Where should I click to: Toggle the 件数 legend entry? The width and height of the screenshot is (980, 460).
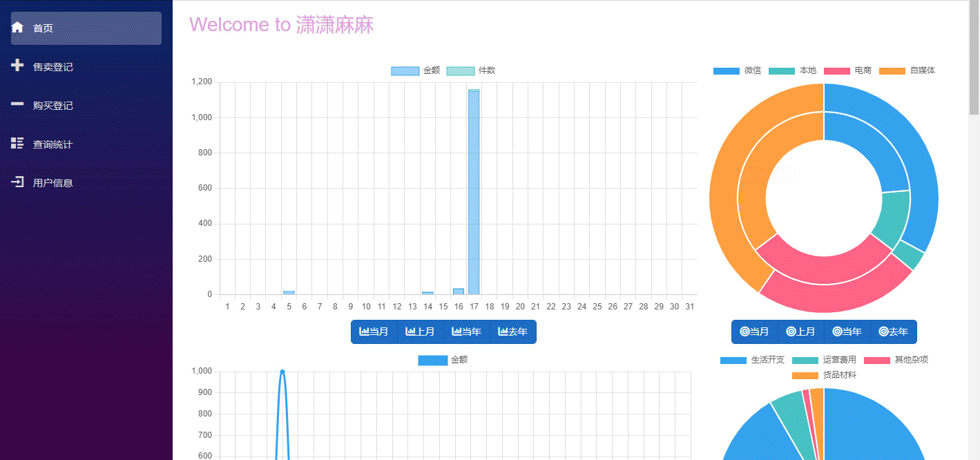(x=470, y=70)
